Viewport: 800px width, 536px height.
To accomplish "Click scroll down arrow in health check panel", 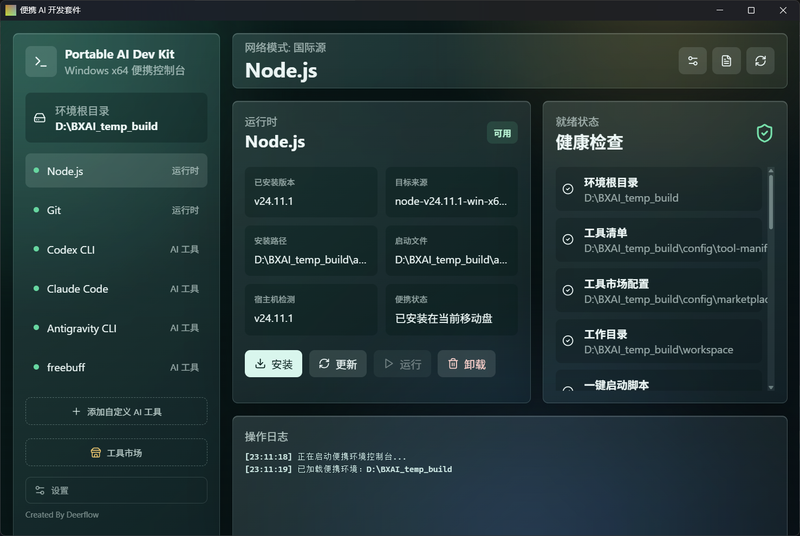I will click(770, 388).
